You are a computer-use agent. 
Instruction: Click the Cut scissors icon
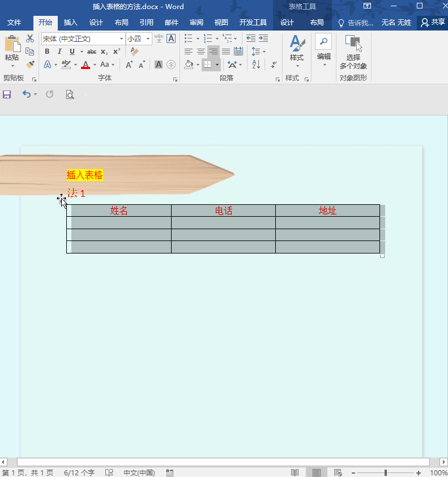(x=30, y=38)
